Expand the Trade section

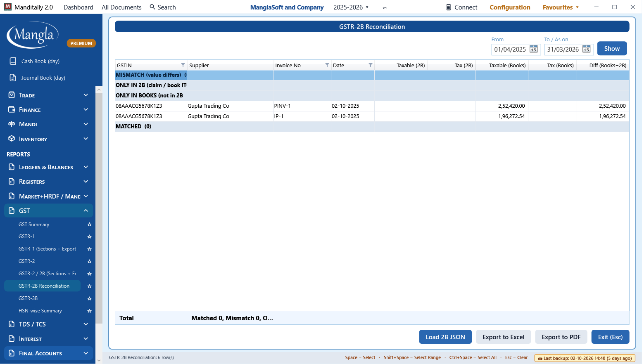click(x=86, y=95)
